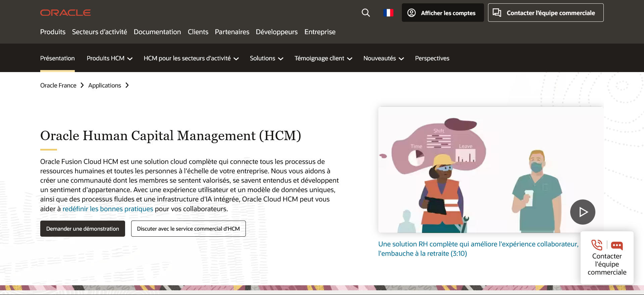Go to Applications breadcrumb link
644x295 pixels.
[x=105, y=85]
